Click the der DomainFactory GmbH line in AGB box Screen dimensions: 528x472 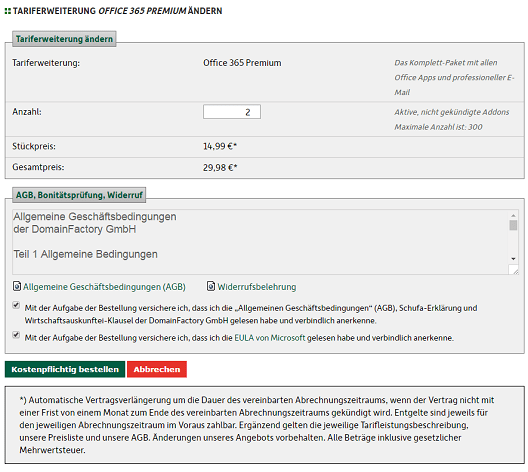[75, 229]
